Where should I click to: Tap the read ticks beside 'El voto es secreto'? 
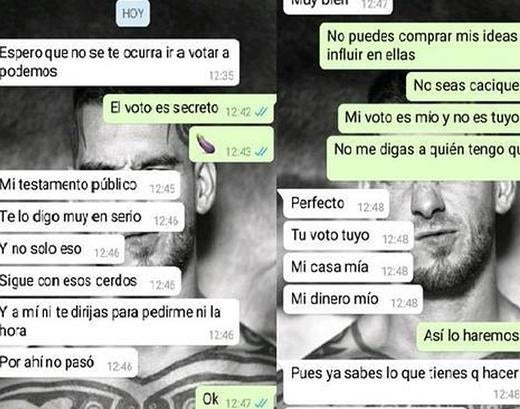click(261, 112)
